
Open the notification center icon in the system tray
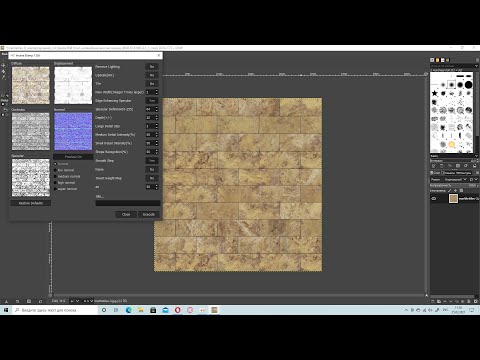tap(472, 310)
